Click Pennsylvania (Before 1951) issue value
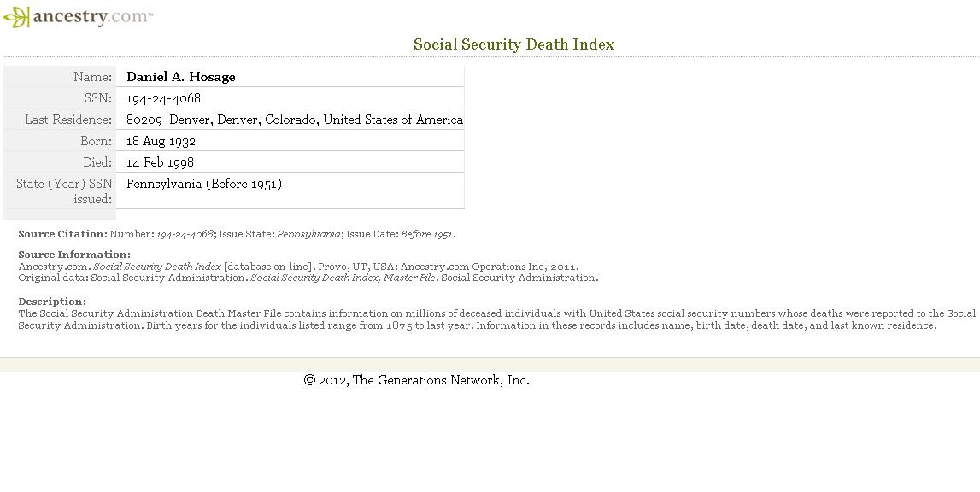 (x=203, y=184)
